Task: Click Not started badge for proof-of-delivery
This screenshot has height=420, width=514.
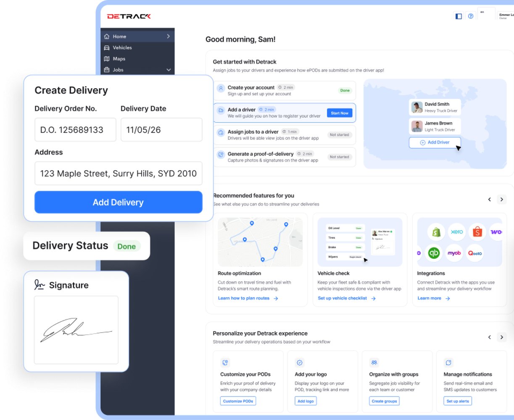Action: click(x=339, y=157)
